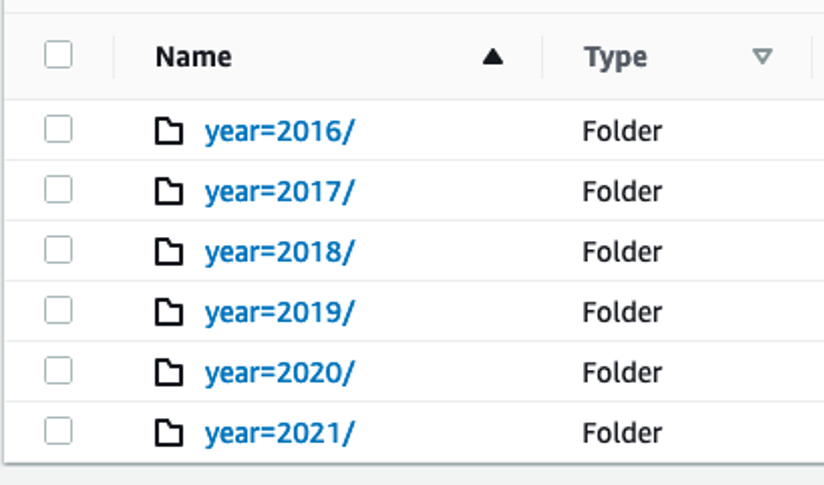Screen dimensions: 824x485
Task: Click the folder icon beside year=2020/
Action: (169, 373)
